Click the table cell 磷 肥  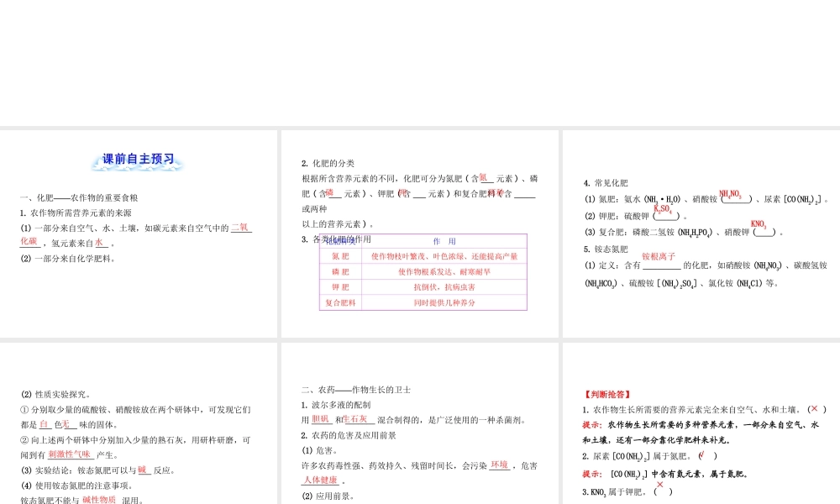pos(341,272)
